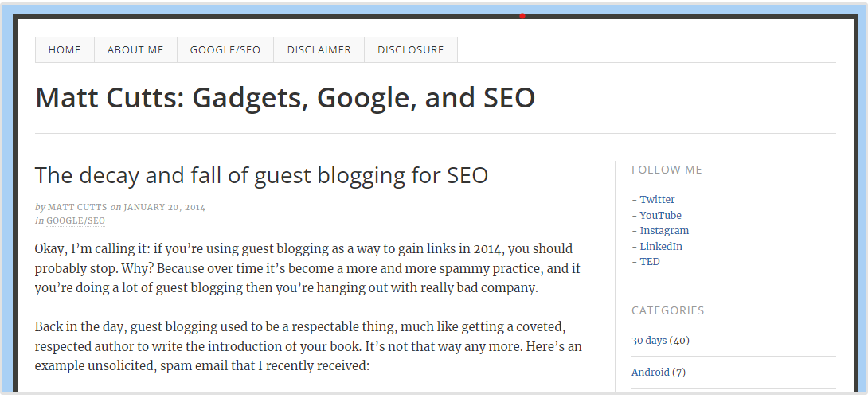Viewport: 868px width, 398px height.
Task: Click the FOLLOW ME sidebar heading
Action: point(667,170)
